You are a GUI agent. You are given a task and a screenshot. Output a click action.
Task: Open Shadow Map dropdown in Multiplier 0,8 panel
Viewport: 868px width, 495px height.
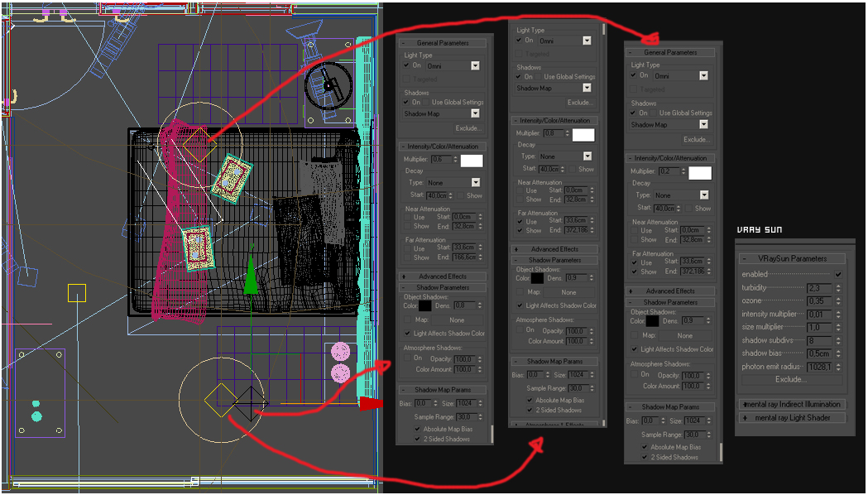click(587, 88)
